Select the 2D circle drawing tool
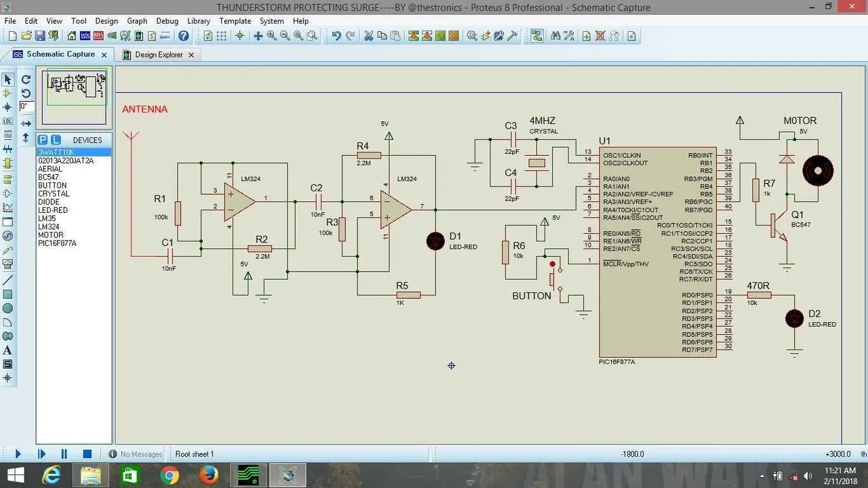Screen dimensions: 868x488 point(7,308)
